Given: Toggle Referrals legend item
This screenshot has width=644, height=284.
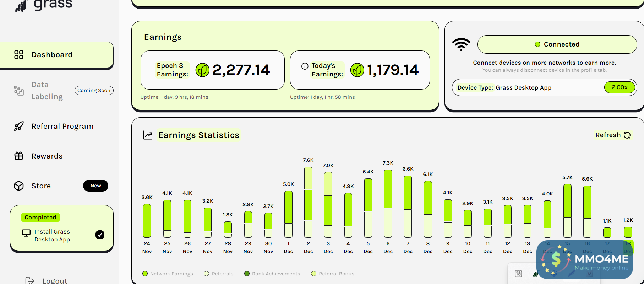Looking at the screenshot, I should coord(219,274).
